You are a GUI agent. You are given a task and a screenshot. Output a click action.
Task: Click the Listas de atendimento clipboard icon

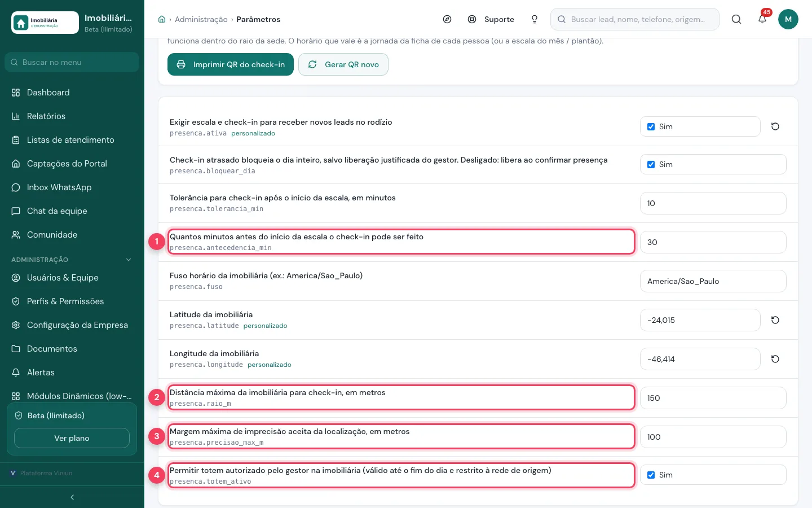pos(16,140)
